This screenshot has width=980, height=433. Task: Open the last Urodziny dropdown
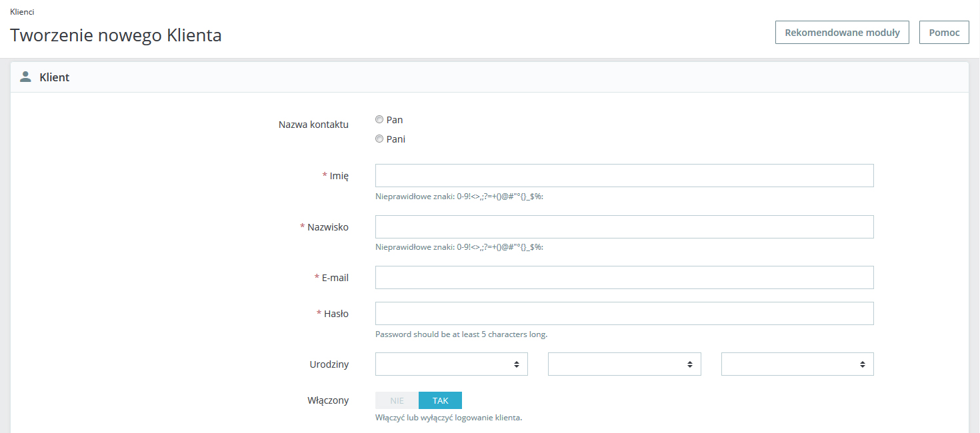coord(797,364)
